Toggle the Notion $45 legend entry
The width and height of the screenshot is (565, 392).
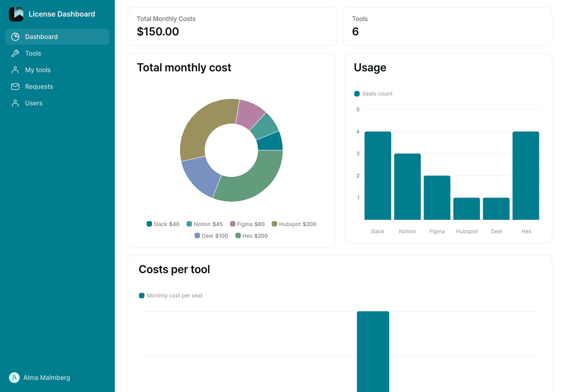pyautogui.click(x=204, y=224)
